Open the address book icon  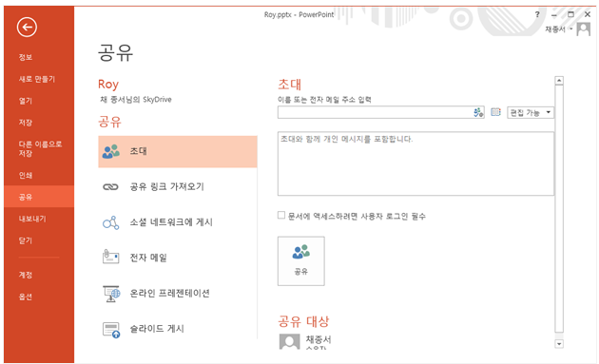[x=495, y=112]
